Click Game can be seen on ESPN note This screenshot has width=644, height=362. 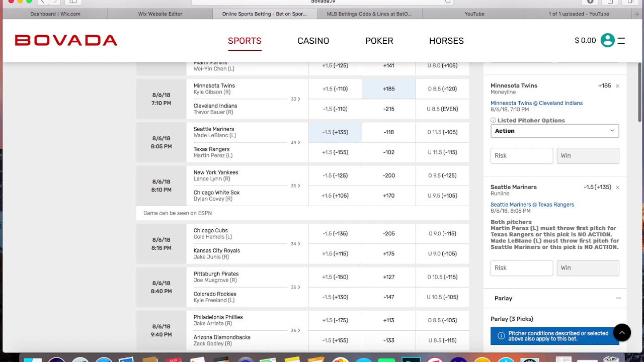pyautogui.click(x=178, y=213)
